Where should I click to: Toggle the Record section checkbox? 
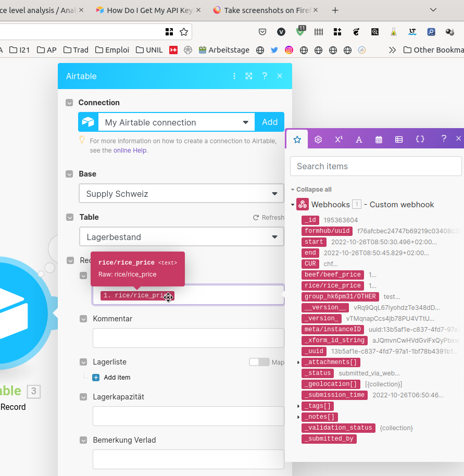tap(70, 260)
